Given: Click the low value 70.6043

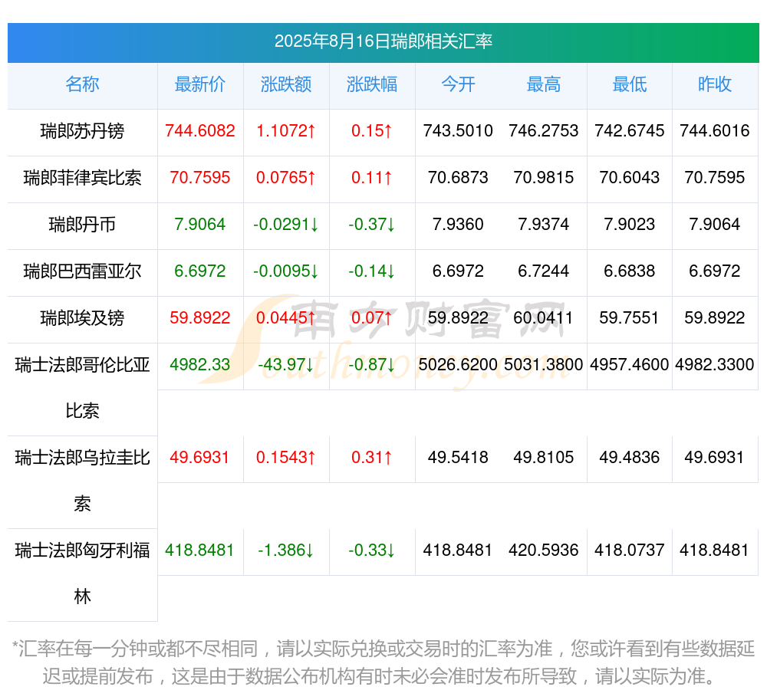Looking at the screenshot, I should (x=630, y=177).
